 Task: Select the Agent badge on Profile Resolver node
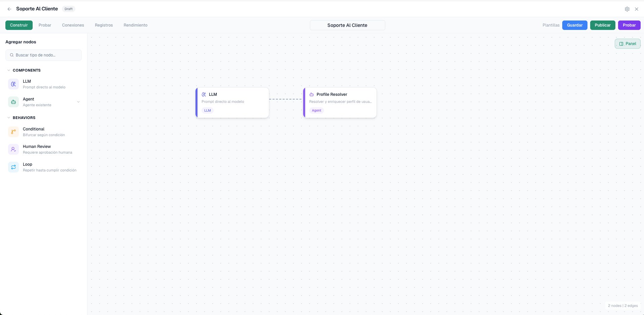[317, 110]
